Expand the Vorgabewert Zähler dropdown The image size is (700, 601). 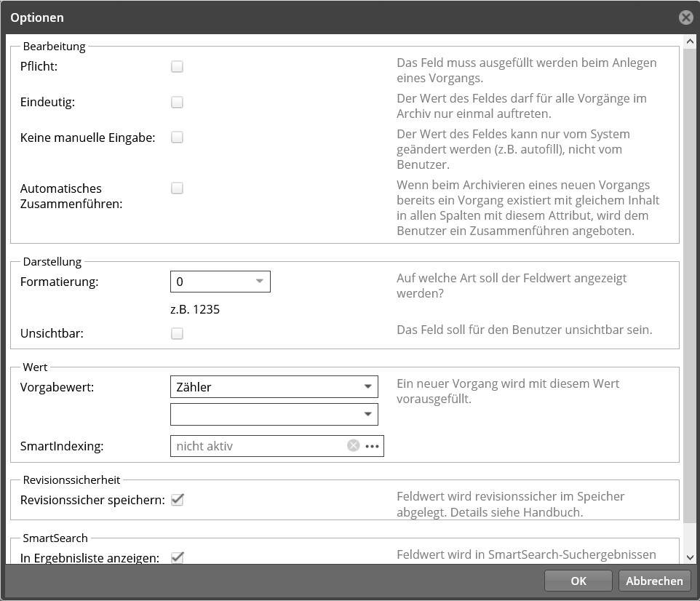click(x=274, y=386)
